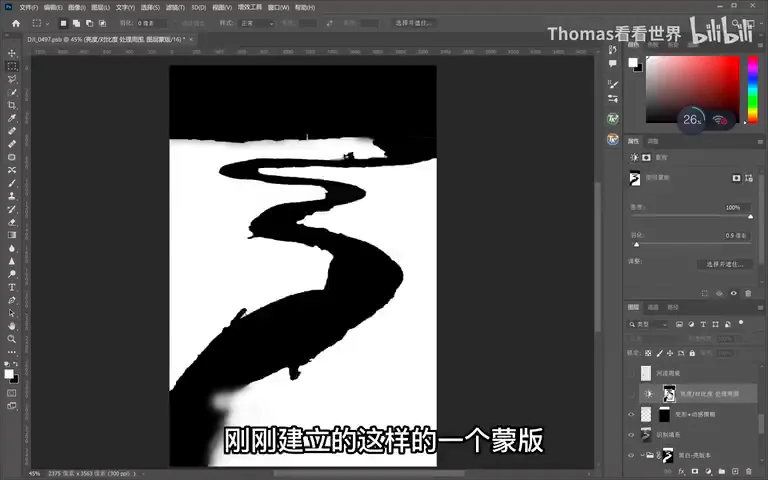Image resolution: width=768 pixels, height=480 pixels.
Task: Load selection from mask in Properties panel
Action: (x=705, y=293)
